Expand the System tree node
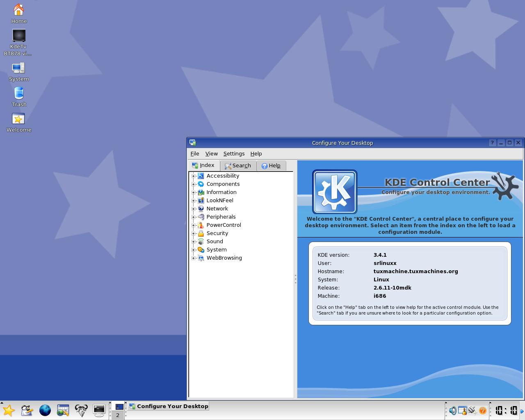Image resolution: width=525 pixels, height=420 pixels. [194, 250]
